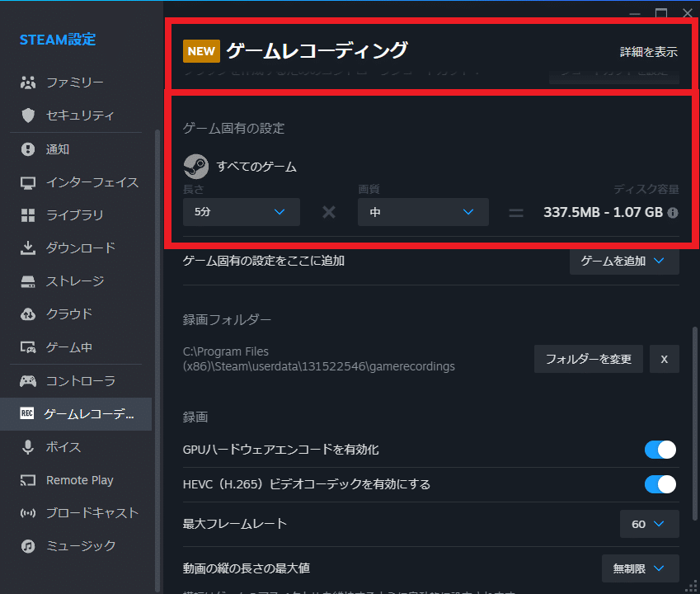Click the Library grid icon
Screen dimensions: 700x594
(x=28, y=215)
